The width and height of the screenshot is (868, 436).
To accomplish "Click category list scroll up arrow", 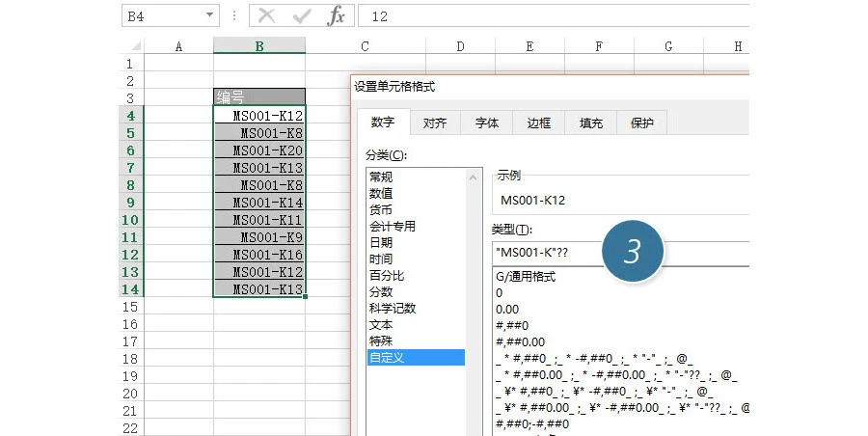I will coord(473,177).
